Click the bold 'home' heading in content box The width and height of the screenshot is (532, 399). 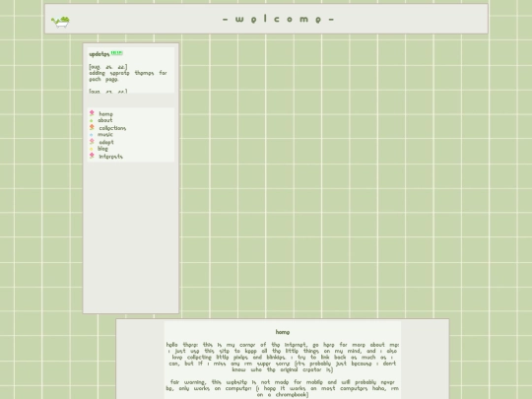coord(283,332)
